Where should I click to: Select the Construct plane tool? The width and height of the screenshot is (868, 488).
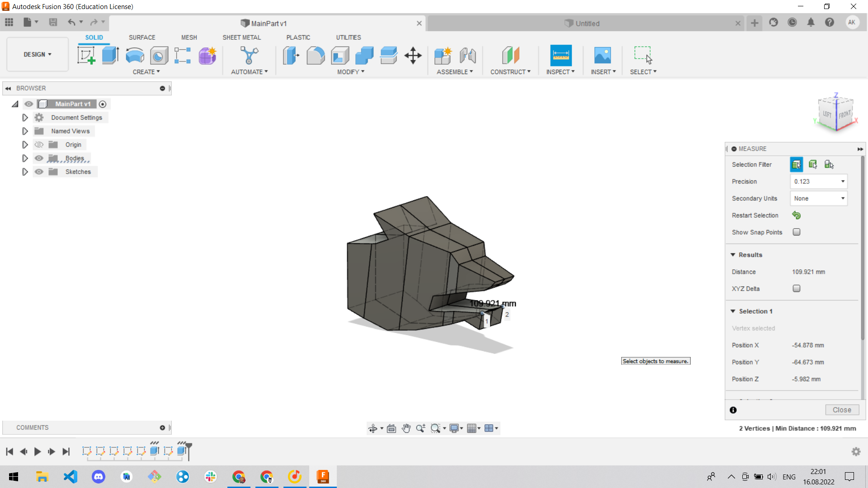[x=510, y=56]
